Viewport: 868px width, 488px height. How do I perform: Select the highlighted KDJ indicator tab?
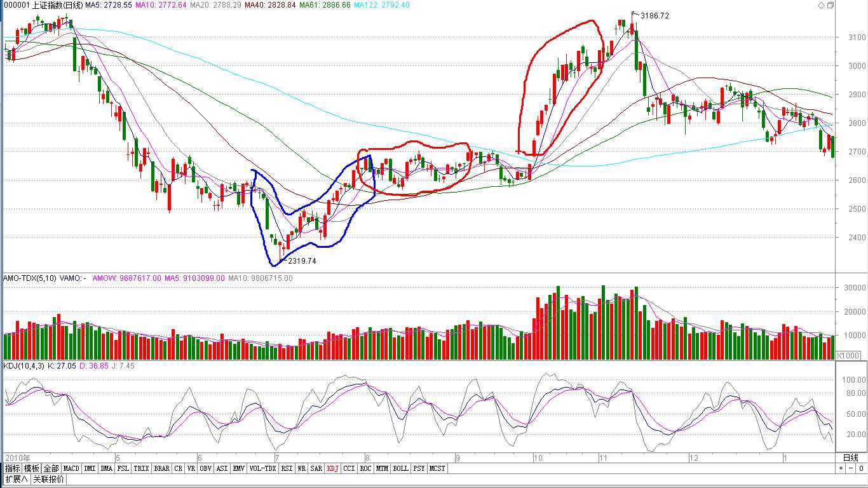333,468
